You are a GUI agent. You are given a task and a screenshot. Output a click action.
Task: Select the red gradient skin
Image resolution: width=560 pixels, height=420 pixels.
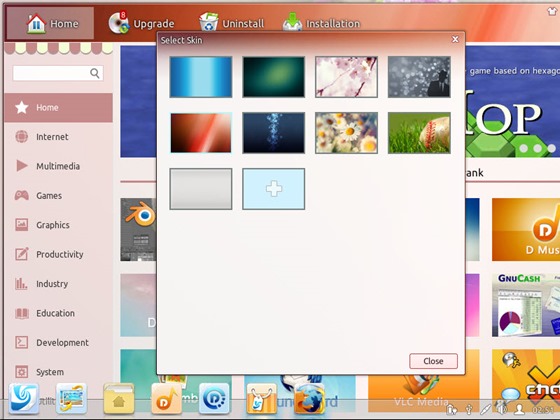click(201, 133)
